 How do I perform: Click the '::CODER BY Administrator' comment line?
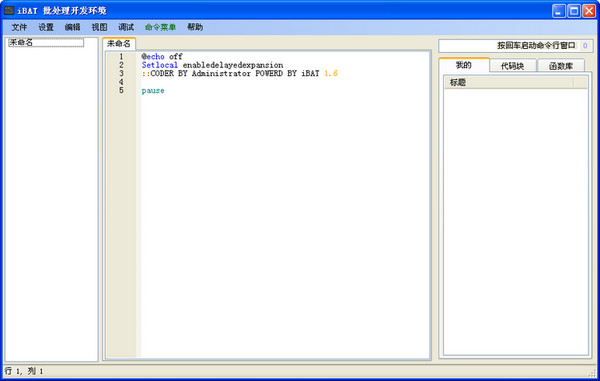(x=240, y=73)
